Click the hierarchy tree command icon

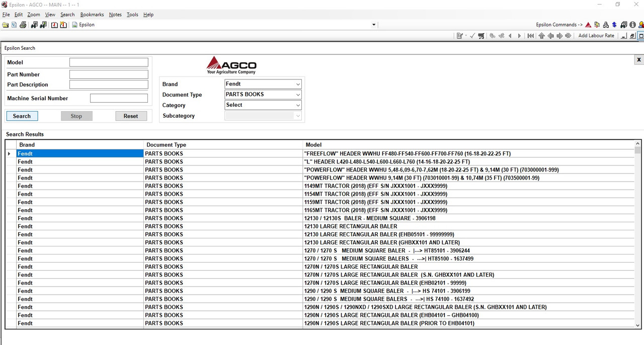click(x=606, y=25)
